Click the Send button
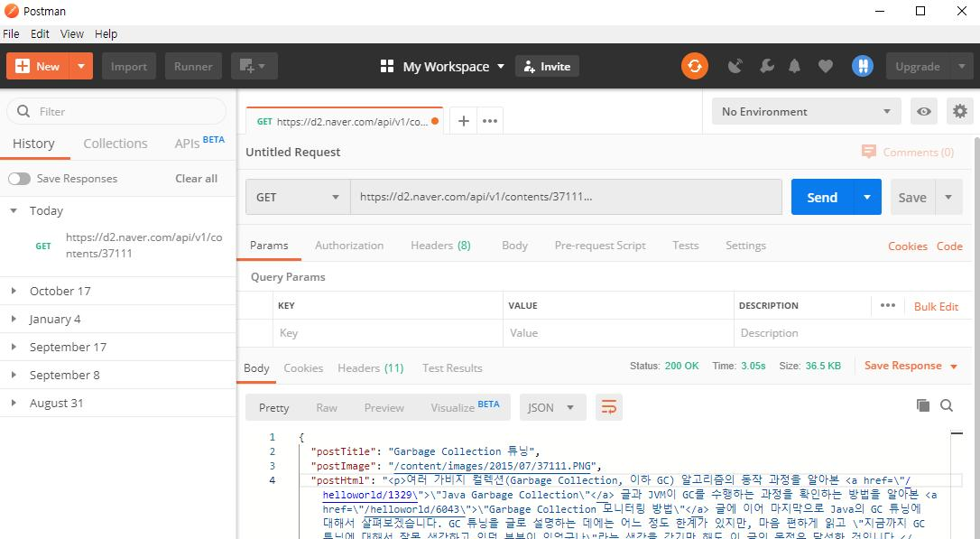This screenshot has width=980, height=539. [x=822, y=197]
